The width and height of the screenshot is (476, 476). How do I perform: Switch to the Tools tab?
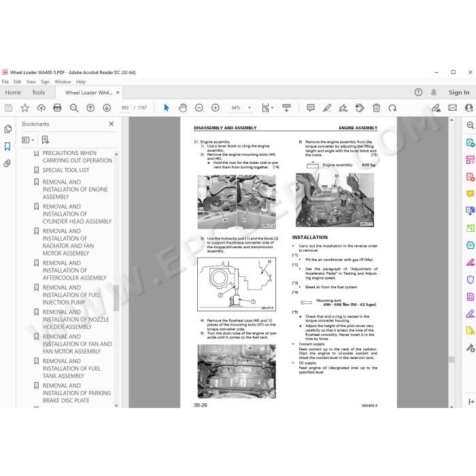(x=39, y=92)
